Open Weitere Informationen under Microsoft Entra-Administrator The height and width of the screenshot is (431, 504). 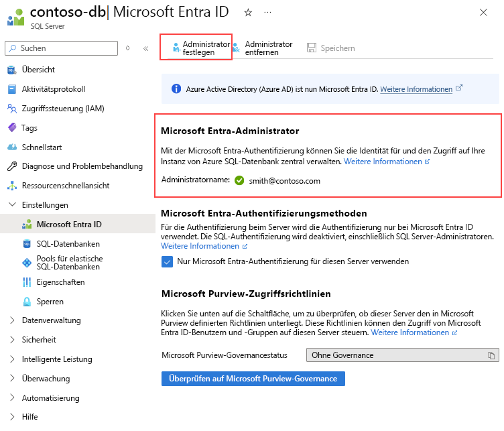click(x=383, y=162)
